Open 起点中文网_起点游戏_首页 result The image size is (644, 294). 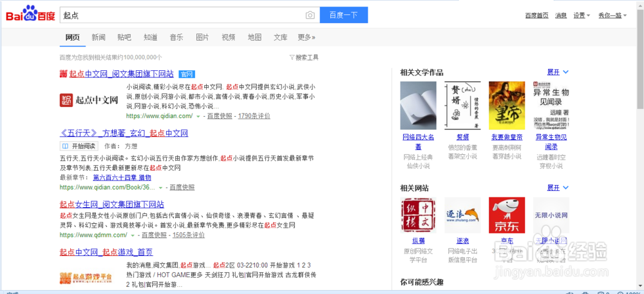(106, 252)
